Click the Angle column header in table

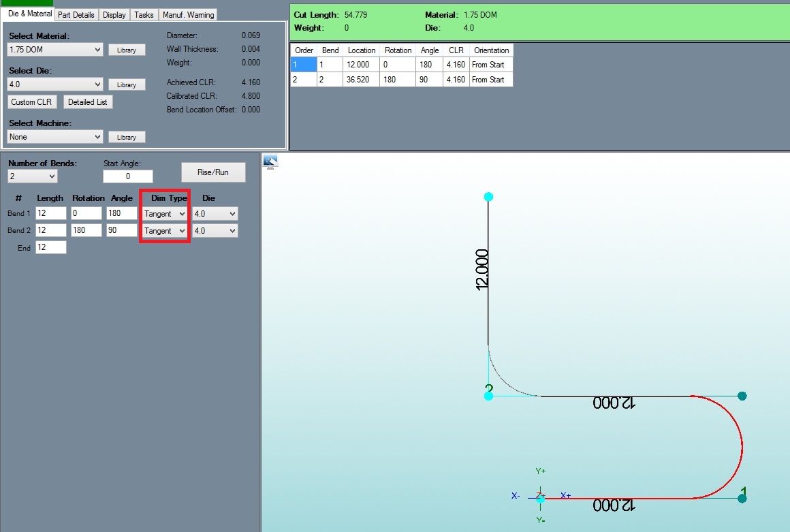coord(429,50)
